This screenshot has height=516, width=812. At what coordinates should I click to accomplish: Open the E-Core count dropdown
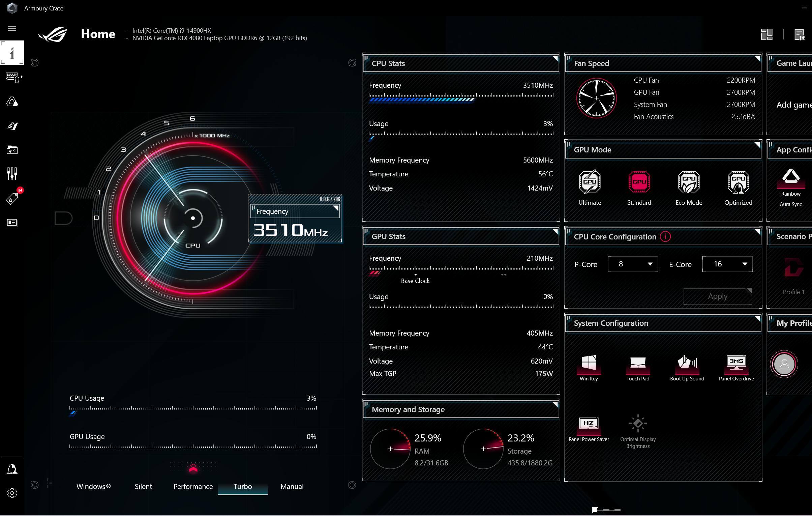727,264
